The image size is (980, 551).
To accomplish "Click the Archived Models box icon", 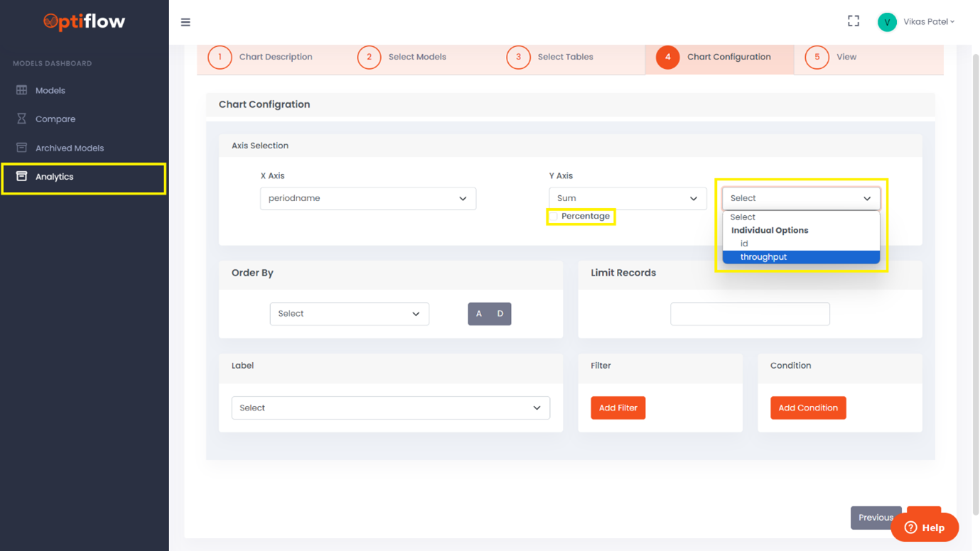I will (22, 148).
